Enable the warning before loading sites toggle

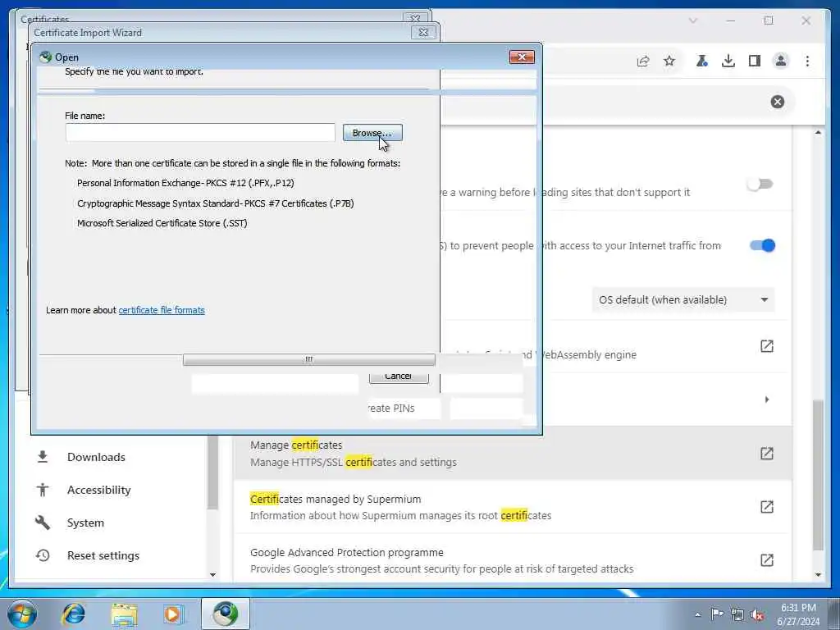pyautogui.click(x=760, y=185)
